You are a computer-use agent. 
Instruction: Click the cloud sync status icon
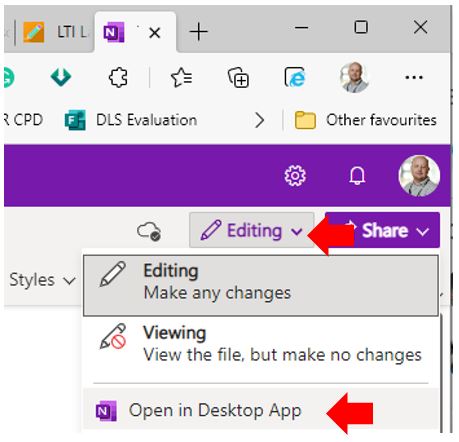point(149,231)
